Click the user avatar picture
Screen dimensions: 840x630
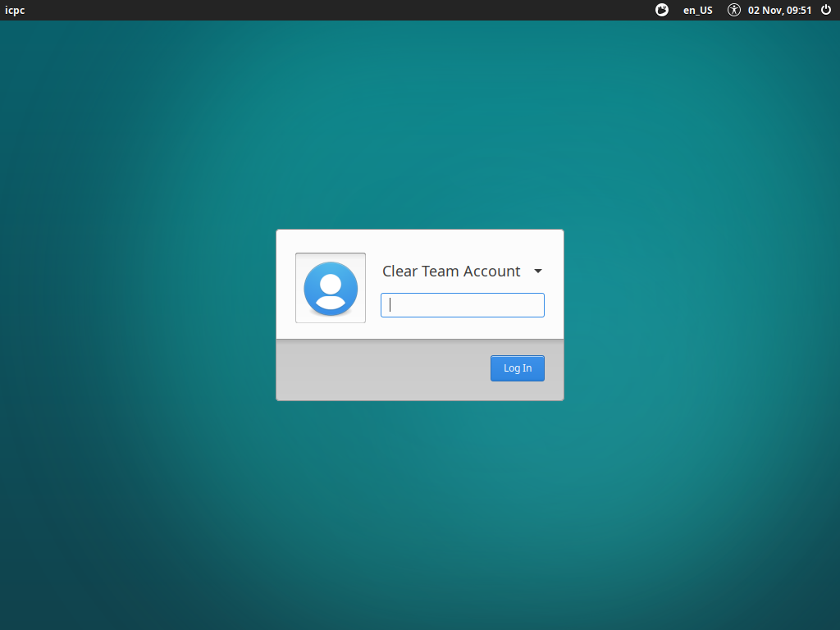point(331,288)
